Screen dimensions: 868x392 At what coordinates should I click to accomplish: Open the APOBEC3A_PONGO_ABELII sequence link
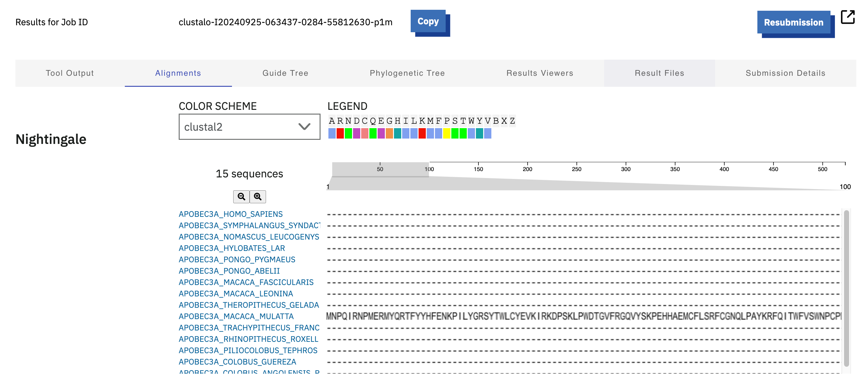pos(229,271)
